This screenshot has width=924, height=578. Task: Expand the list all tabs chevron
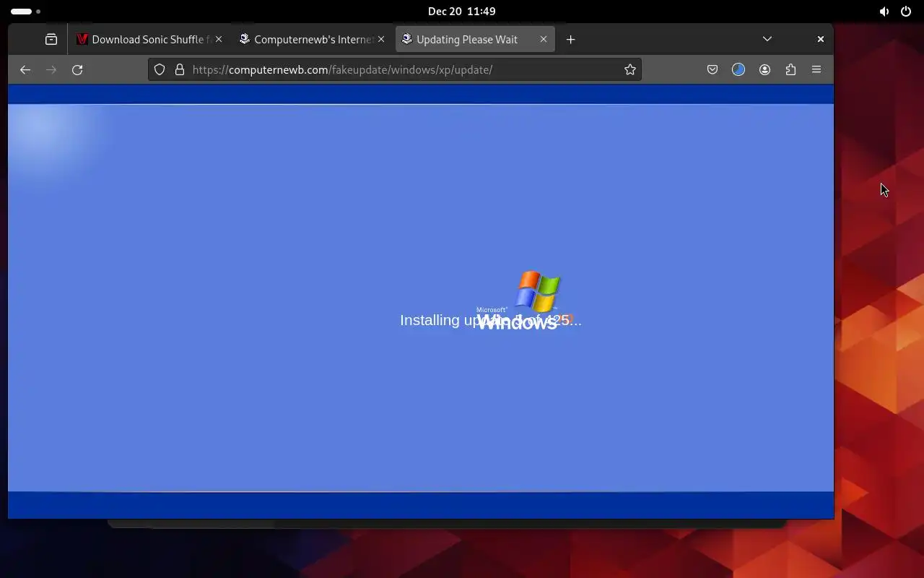tap(767, 39)
